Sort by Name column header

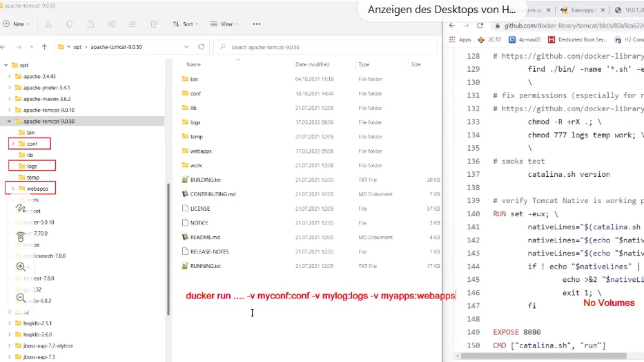click(x=193, y=64)
